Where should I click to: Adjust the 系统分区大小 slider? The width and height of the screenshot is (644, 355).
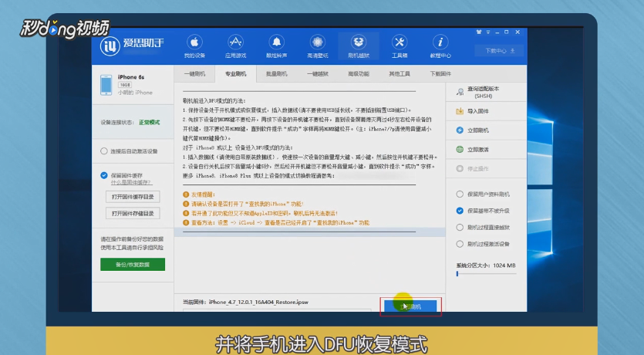pos(486,274)
